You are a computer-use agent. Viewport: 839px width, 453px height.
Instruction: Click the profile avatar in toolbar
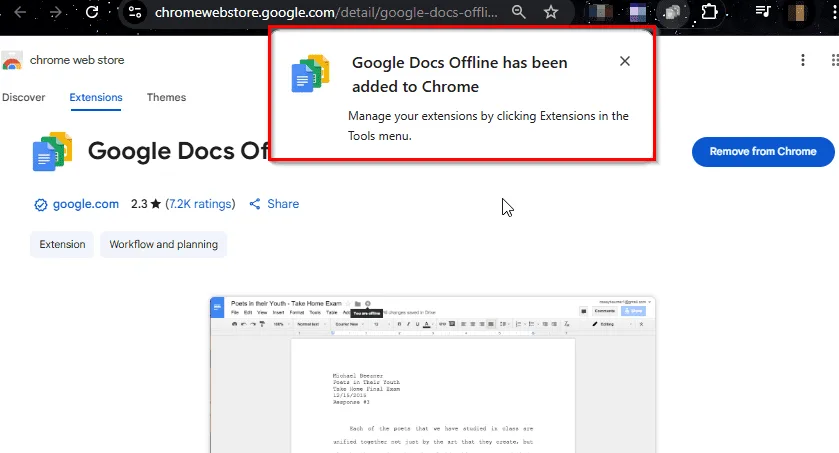tap(797, 12)
